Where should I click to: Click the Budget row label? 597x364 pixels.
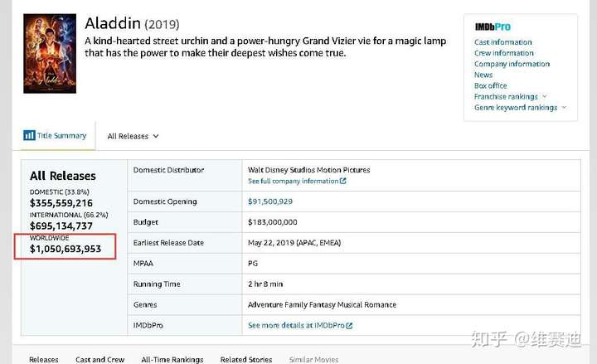145,222
